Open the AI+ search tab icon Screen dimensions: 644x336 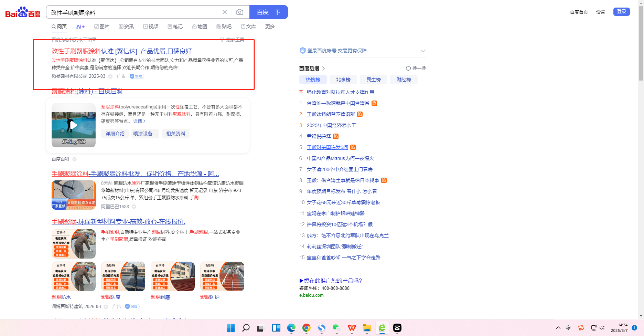80,27
